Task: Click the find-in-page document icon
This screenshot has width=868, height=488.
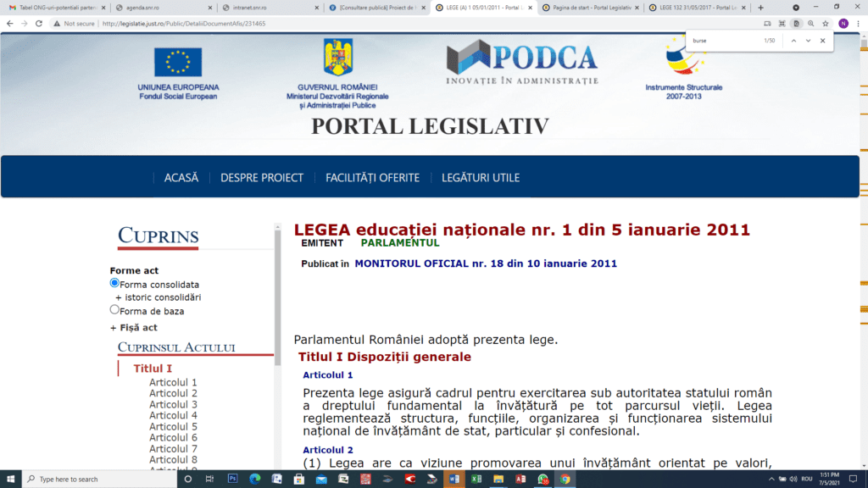Action: 796,24
